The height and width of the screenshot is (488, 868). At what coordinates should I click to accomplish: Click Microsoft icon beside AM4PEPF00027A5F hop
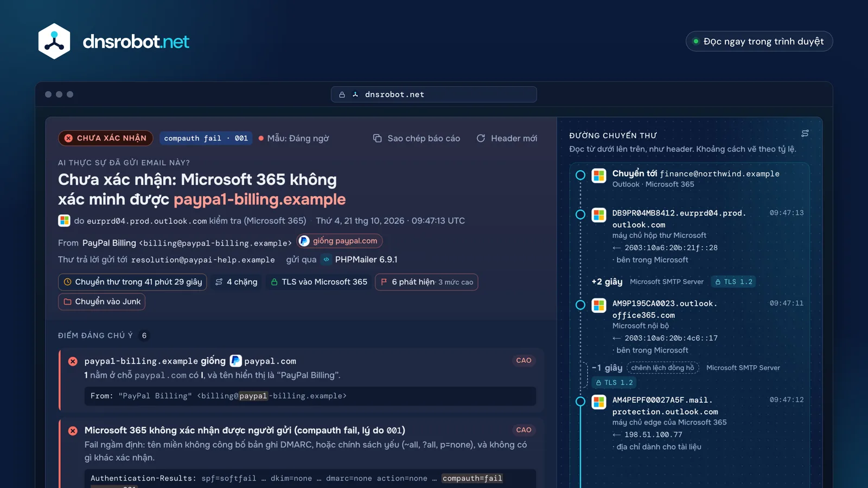[x=599, y=402]
